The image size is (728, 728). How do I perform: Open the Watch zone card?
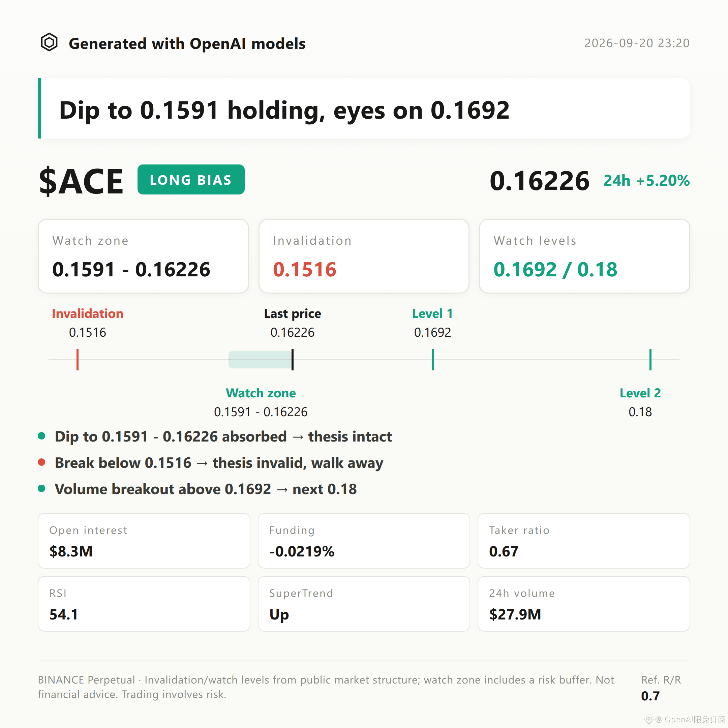[x=143, y=256]
